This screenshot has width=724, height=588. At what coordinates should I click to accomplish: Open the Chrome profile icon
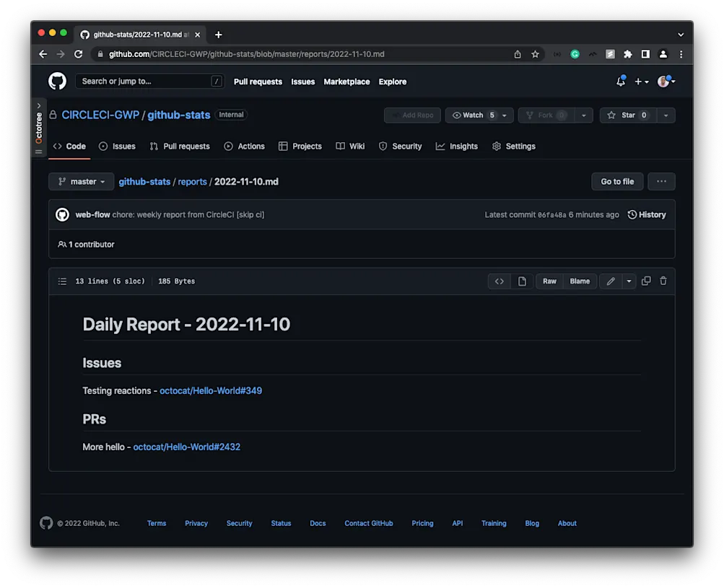point(663,54)
